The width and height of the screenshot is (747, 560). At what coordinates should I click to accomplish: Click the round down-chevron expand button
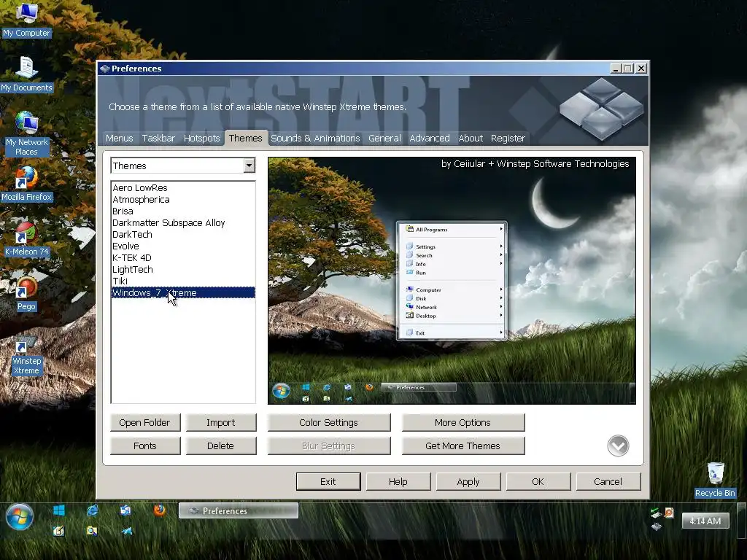coord(618,446)
